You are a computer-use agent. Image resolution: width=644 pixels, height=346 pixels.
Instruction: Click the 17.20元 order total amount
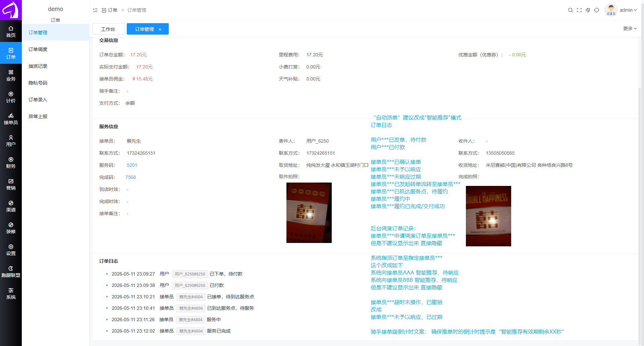pos(138,55)
